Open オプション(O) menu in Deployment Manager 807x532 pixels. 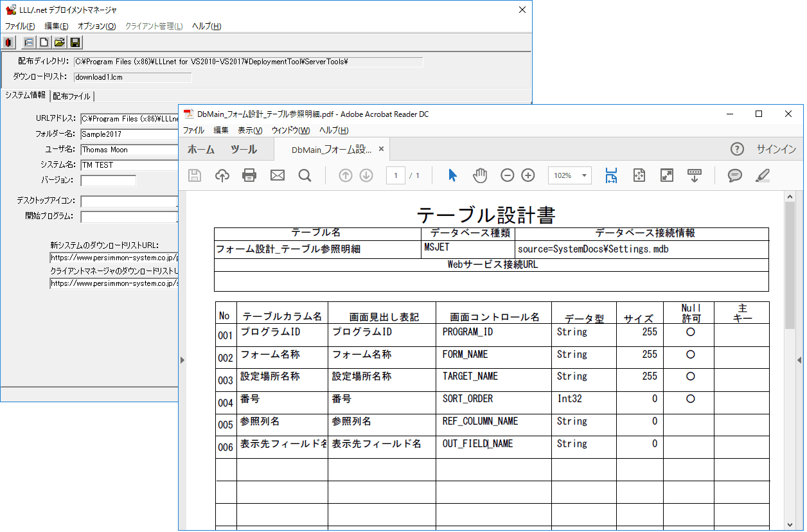(x=97, y=26)
